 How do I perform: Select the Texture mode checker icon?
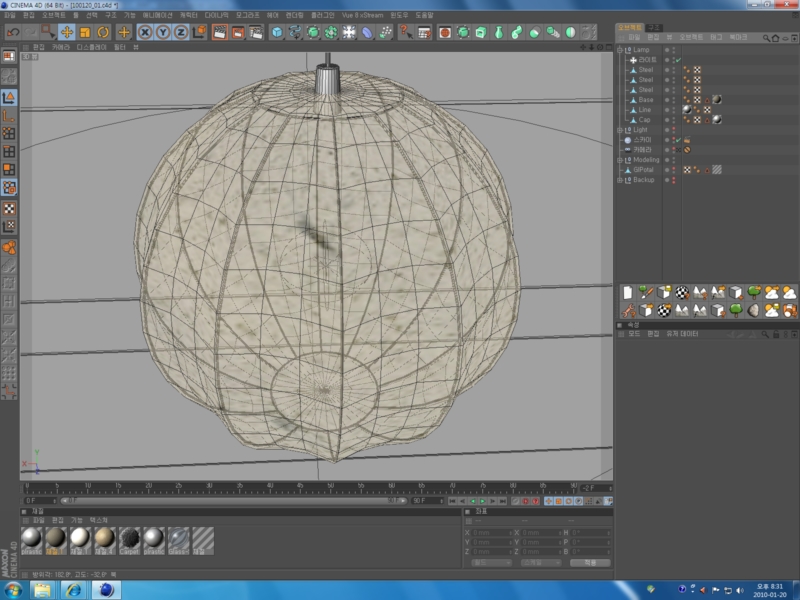click(x=9, y=208)
